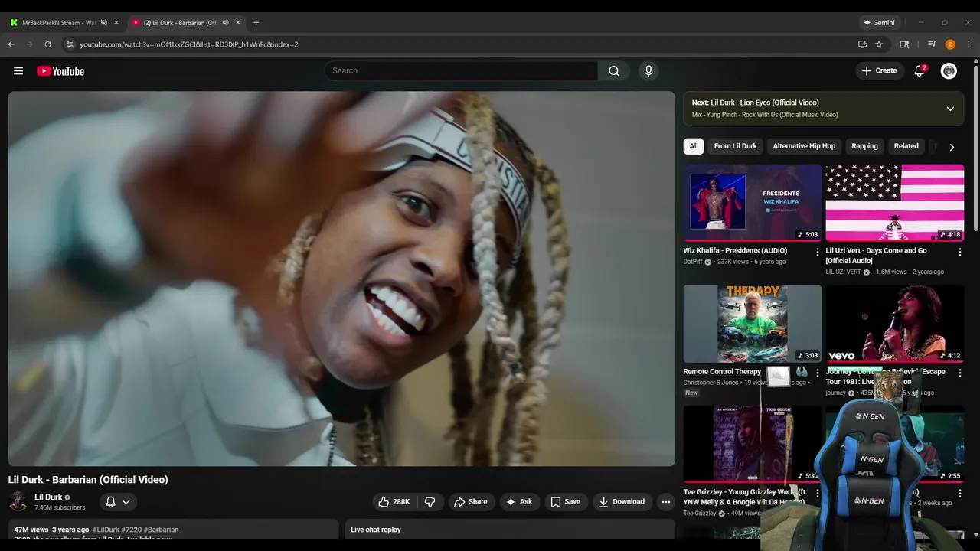The width and height of the screenshot is (980, 551).
Task: Open the DatPiff channel link
Action: [x=692, y=262]
